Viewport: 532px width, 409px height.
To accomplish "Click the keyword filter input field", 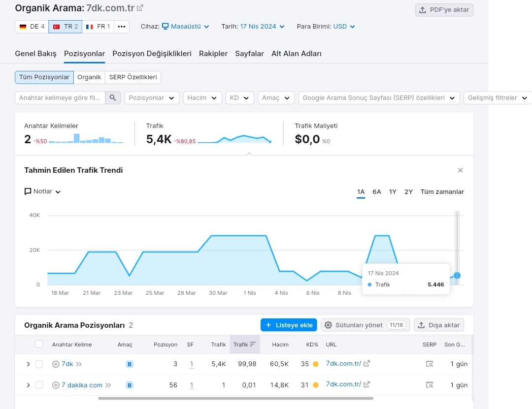I will (60, 97).
